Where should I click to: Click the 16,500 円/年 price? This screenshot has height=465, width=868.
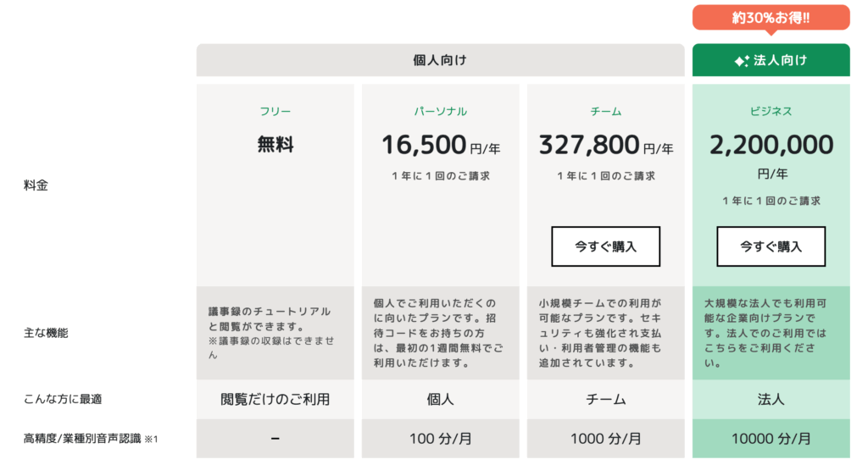(441, 146)
